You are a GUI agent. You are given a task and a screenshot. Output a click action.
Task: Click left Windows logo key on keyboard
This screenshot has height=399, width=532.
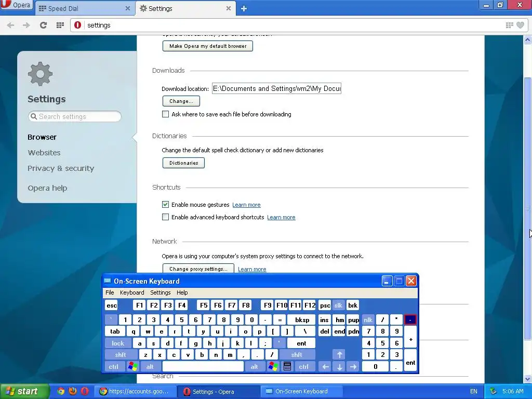132,367
